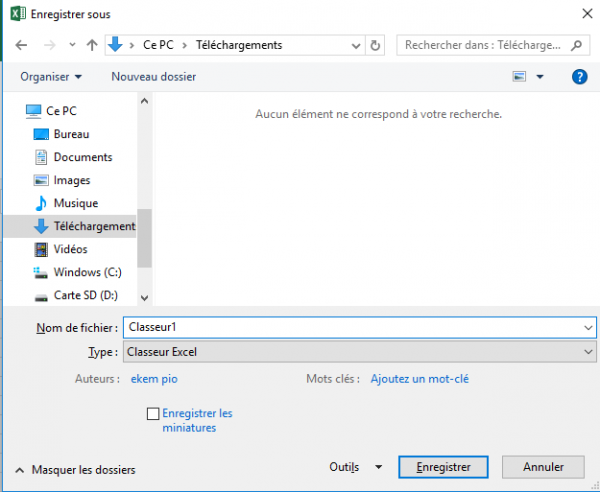The width and height of the screenshot is (600, 492).
Task: Refresh the Téléchargements folder view
Action: [375, 45]
